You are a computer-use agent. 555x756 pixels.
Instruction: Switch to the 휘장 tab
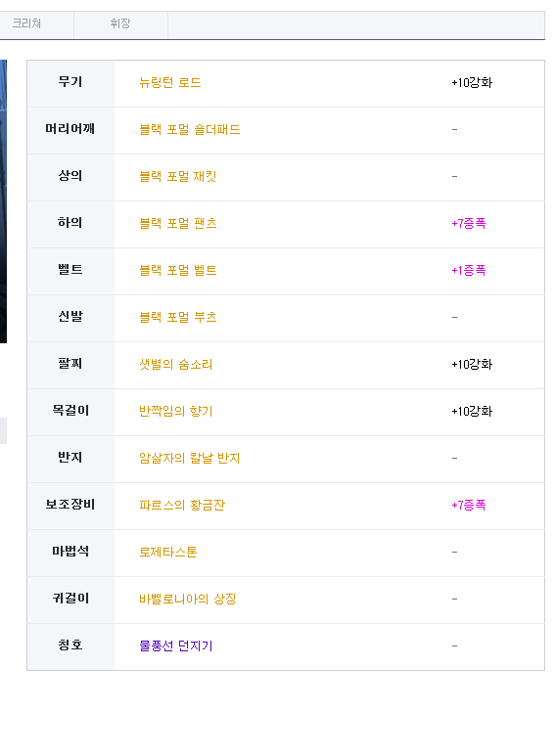(120, 23)
